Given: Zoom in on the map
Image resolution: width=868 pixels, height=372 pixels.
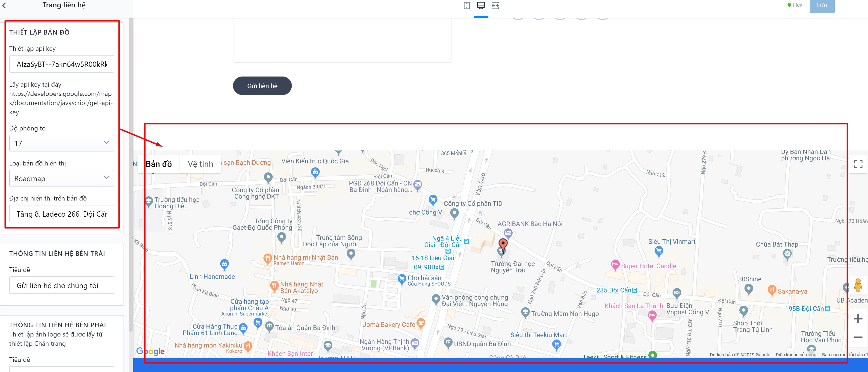Looking at the screenshot, I should (858, 318).
